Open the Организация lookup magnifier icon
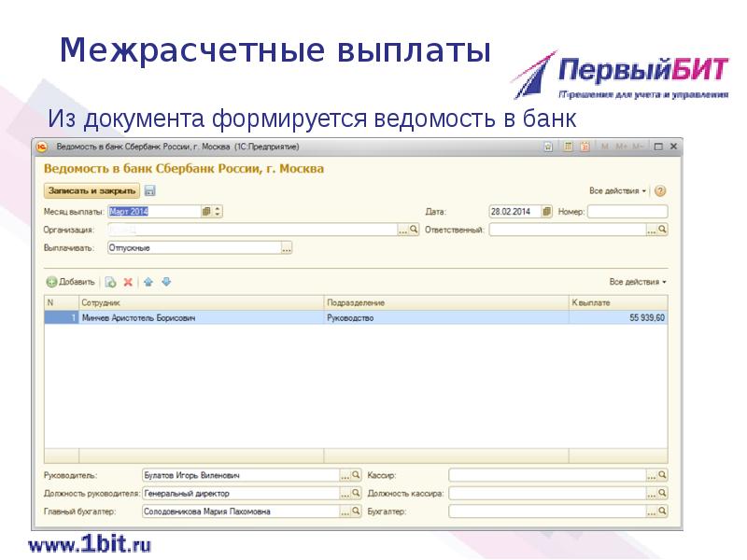This screenshot has width=747, height=560. 415,229
